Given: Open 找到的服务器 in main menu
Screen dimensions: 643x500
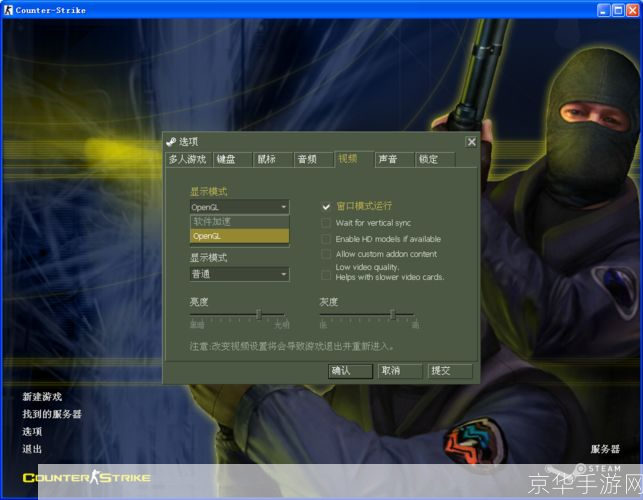Looking at the screenshot, I should (52, 414).
